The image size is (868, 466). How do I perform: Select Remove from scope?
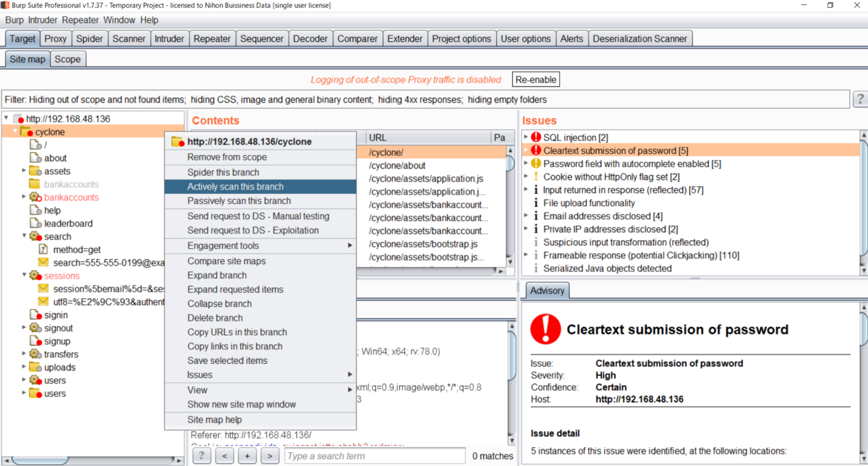point(260,157)
